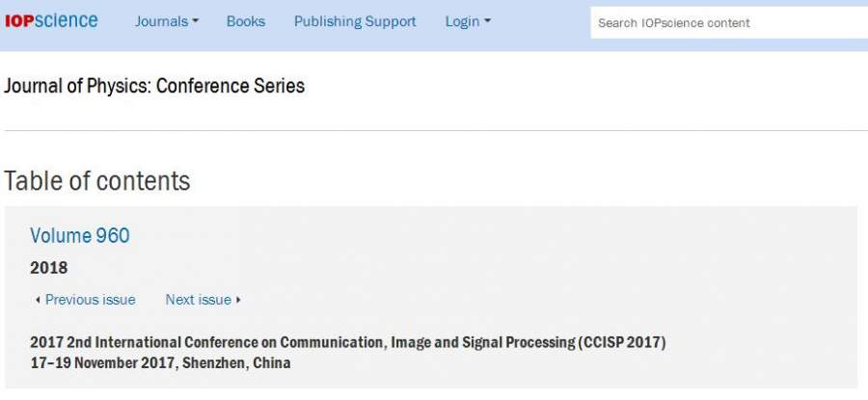Open the Volume 960 link
868x400 pixels.
tap(80, 235)
